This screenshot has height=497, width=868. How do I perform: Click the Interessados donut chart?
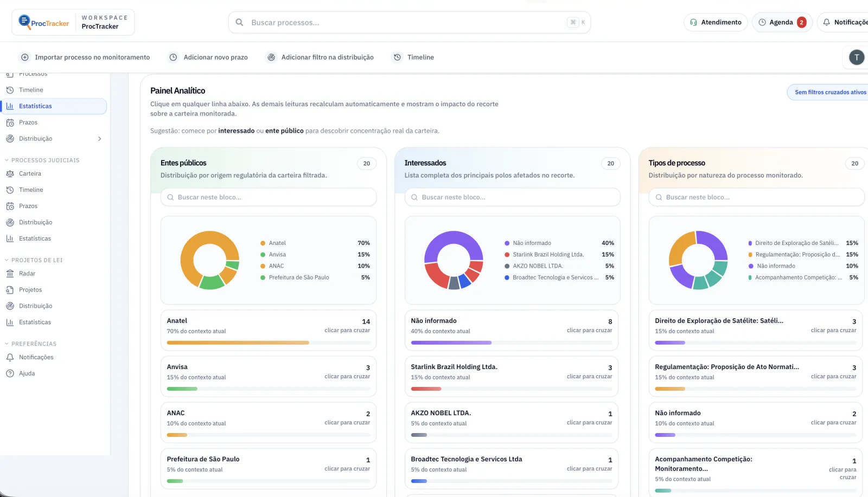click(x=454, y=260)
